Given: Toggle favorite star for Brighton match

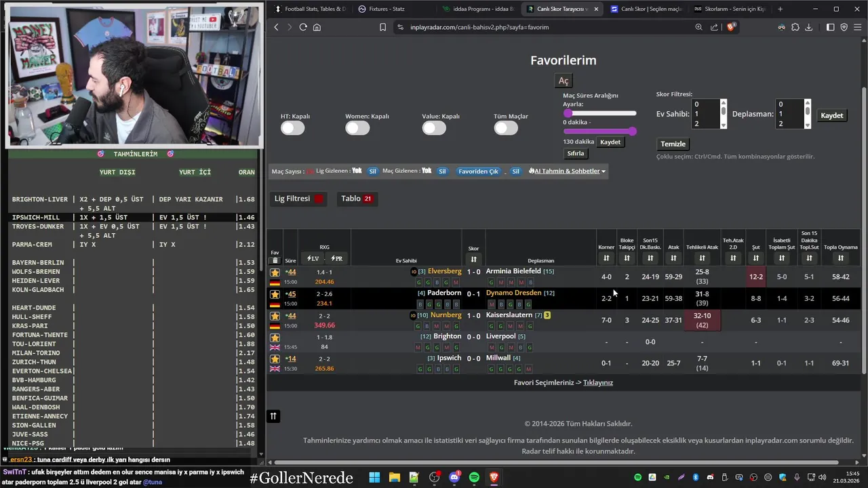Looking at the screenshot, I should [275, 338].
